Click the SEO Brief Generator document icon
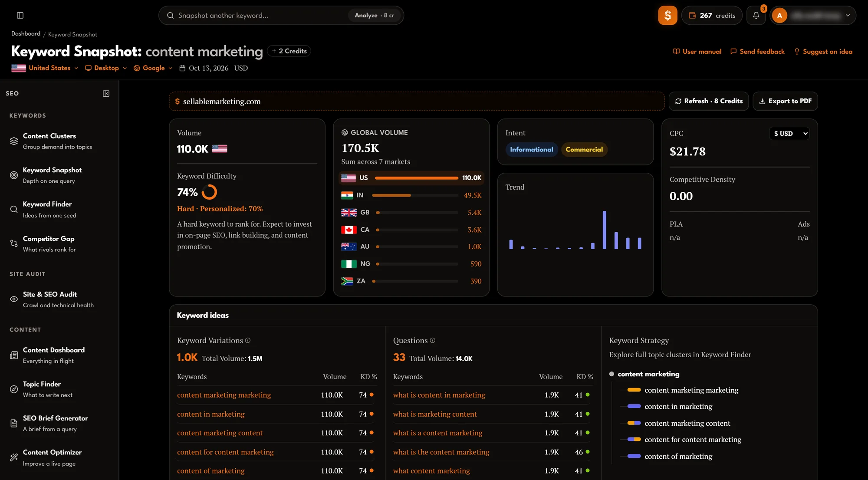 (14, 423)
